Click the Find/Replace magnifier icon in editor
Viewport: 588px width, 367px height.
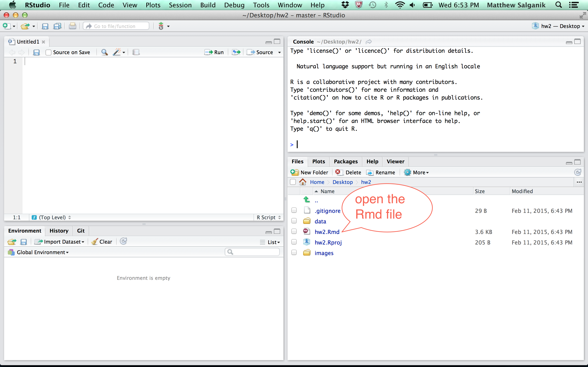[x=105, y=52]
